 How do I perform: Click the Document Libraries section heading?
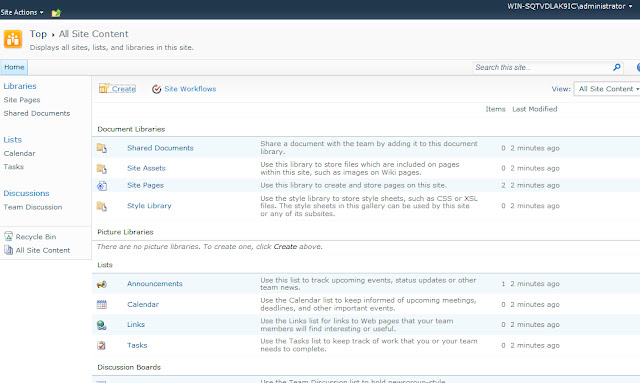click(x=131, y=129)
